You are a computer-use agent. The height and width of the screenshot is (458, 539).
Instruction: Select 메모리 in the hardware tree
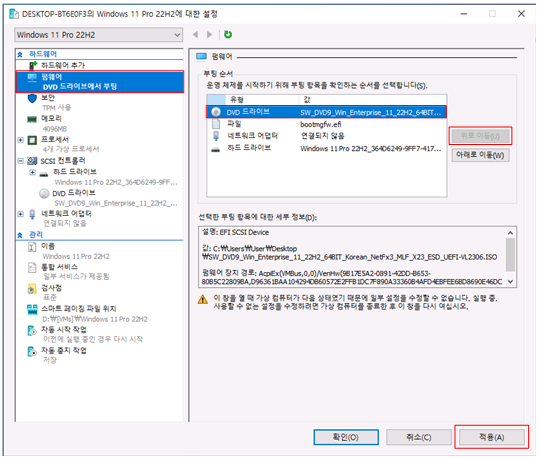(51, 119)
